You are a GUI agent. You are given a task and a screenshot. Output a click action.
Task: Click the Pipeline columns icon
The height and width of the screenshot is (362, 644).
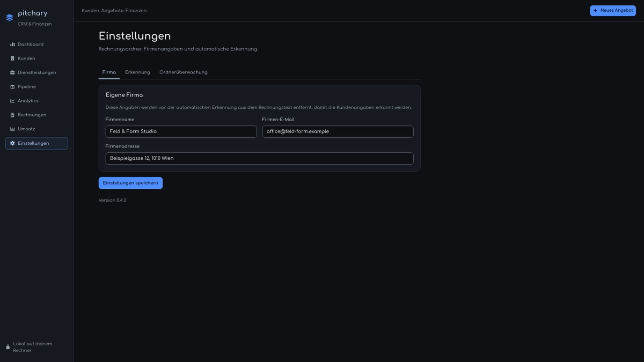tap(12, 87)
